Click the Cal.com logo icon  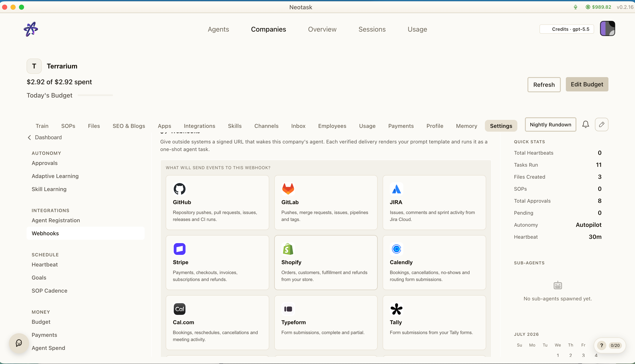click(x=179, y=309)
